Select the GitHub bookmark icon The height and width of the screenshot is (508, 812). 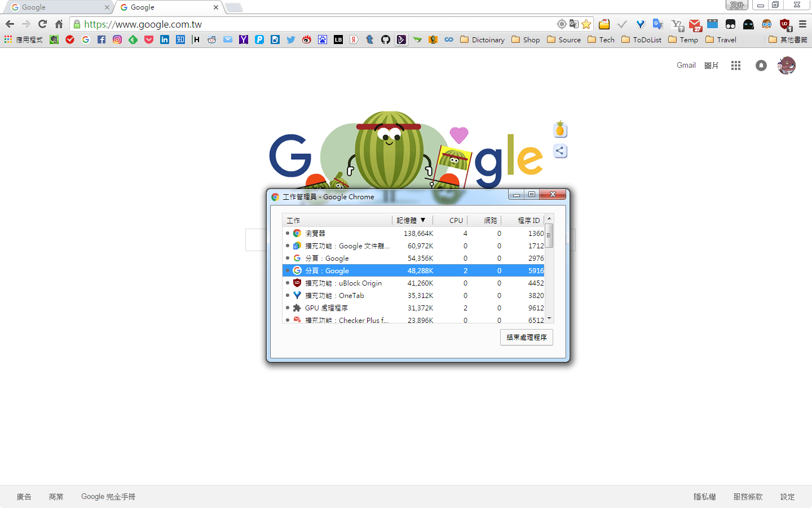386,40
